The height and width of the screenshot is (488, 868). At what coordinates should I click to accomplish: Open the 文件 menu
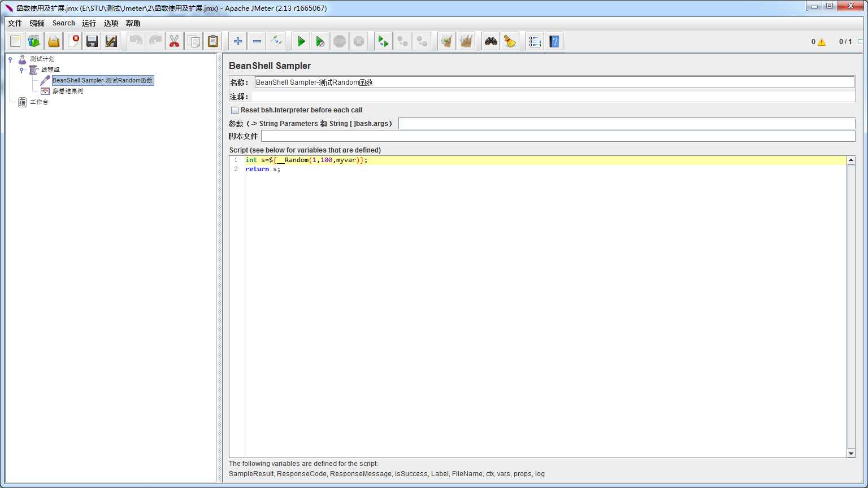(x=15, y=23)
